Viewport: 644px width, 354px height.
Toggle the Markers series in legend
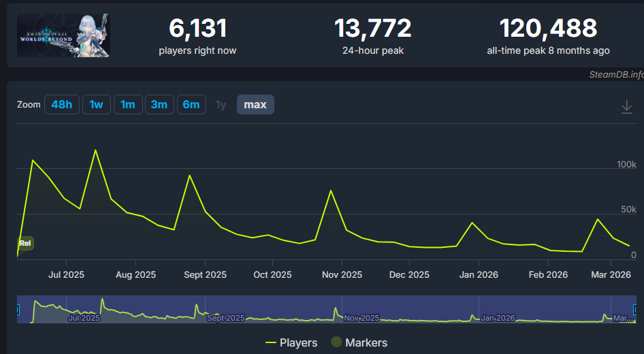point(359,342)
